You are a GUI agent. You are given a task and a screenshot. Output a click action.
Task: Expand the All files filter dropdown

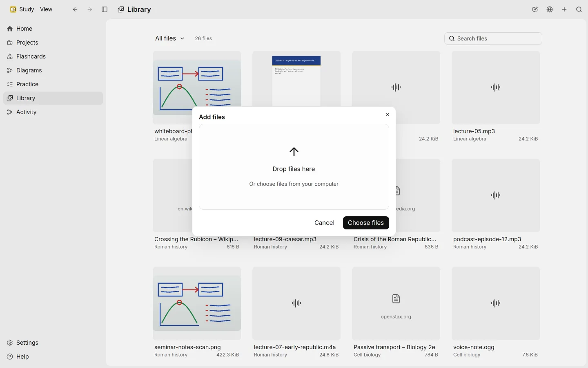coord(170,38)
